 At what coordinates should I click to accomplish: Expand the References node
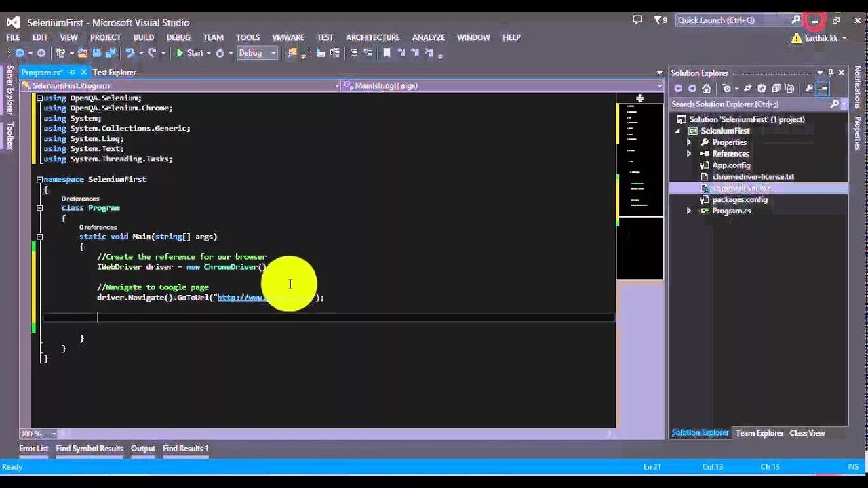[x=689, y=154]
